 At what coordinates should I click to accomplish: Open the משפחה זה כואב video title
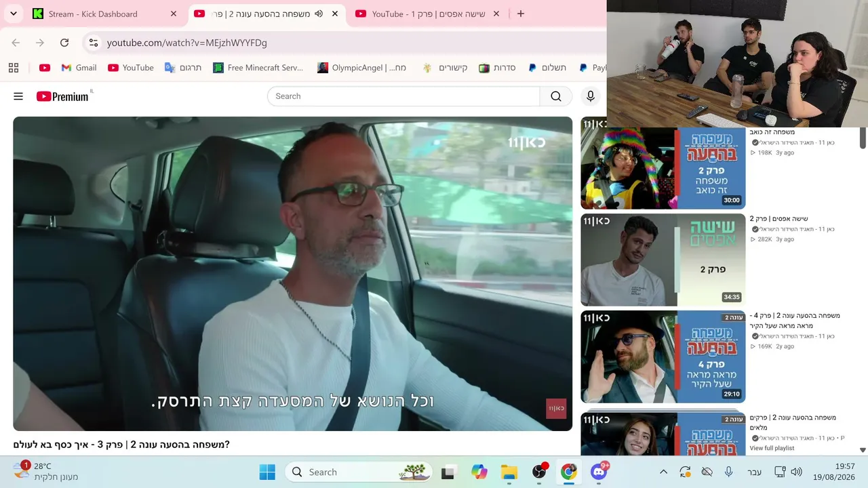pyautogui.click(x=772, y=132)
